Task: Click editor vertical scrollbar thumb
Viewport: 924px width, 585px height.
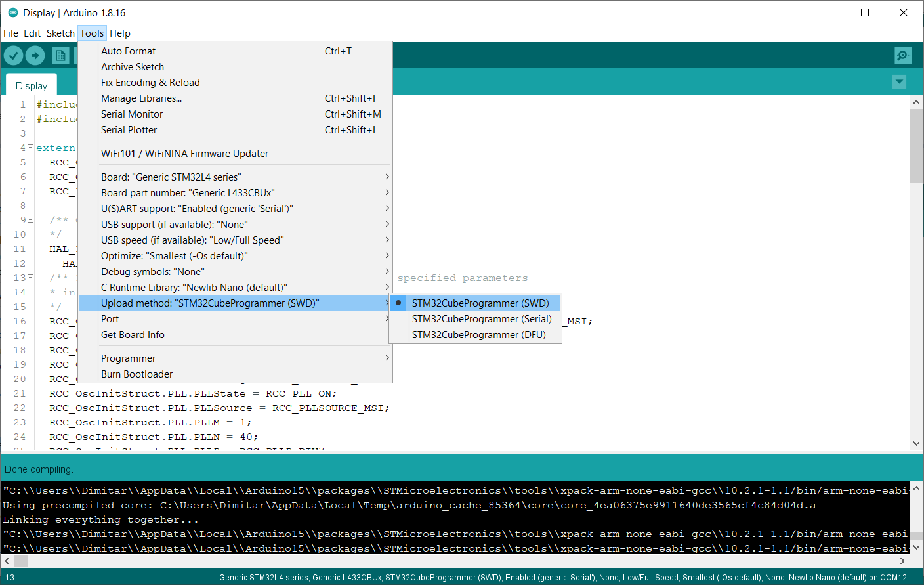Action: point(917,146)
